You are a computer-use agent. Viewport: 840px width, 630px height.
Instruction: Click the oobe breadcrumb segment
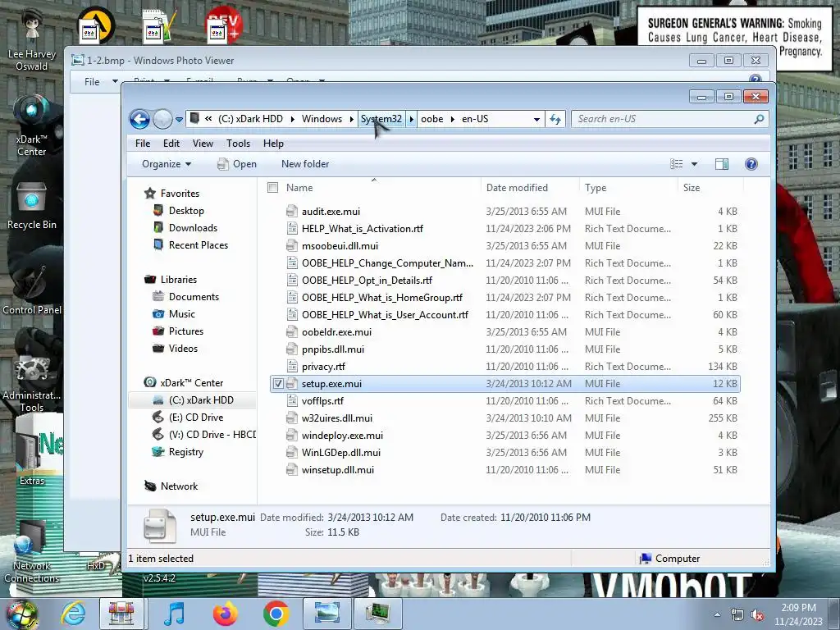(x=431, y=119)
